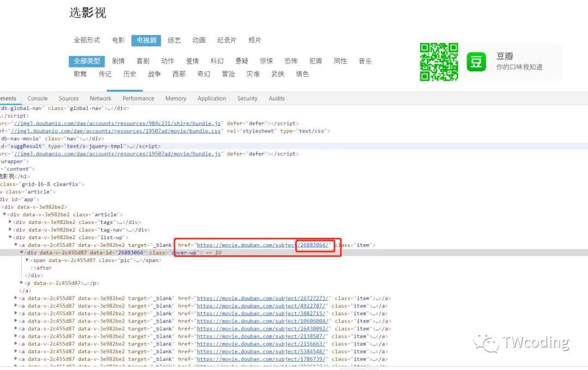Select the 动作 genre

pos(168,61)
